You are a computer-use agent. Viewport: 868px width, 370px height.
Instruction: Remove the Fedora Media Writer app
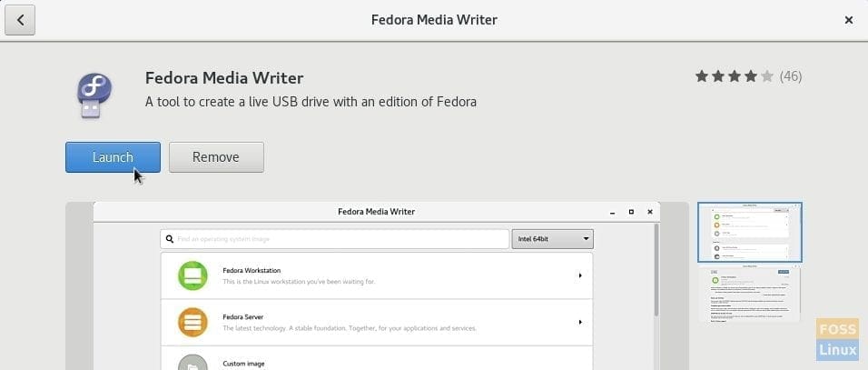[x=216, y=157]
